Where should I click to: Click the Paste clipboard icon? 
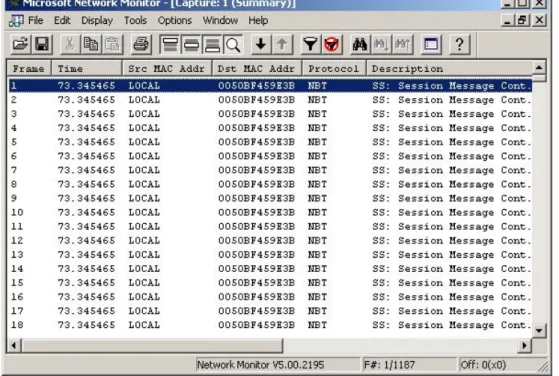point(112,45)
